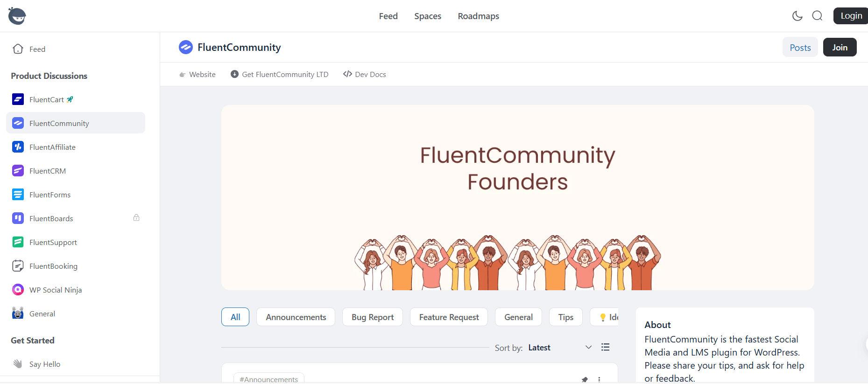Open the Spaces top menu item
The image size is (868, 384).
428,16
